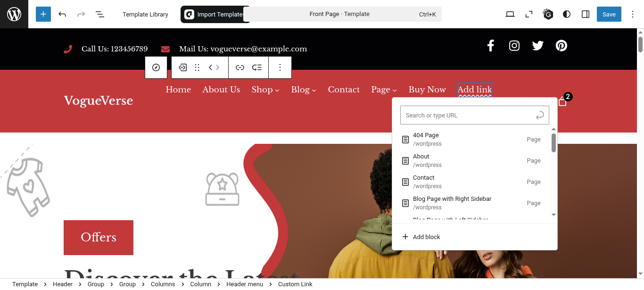
Task: Click the red phone icon
Action: click(x=68, y=49)
